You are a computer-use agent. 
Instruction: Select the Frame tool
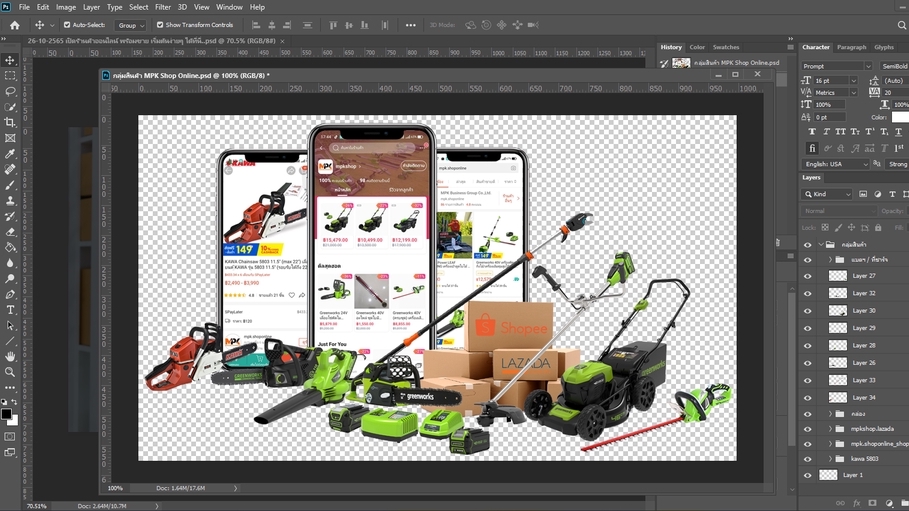pos(10,138)
